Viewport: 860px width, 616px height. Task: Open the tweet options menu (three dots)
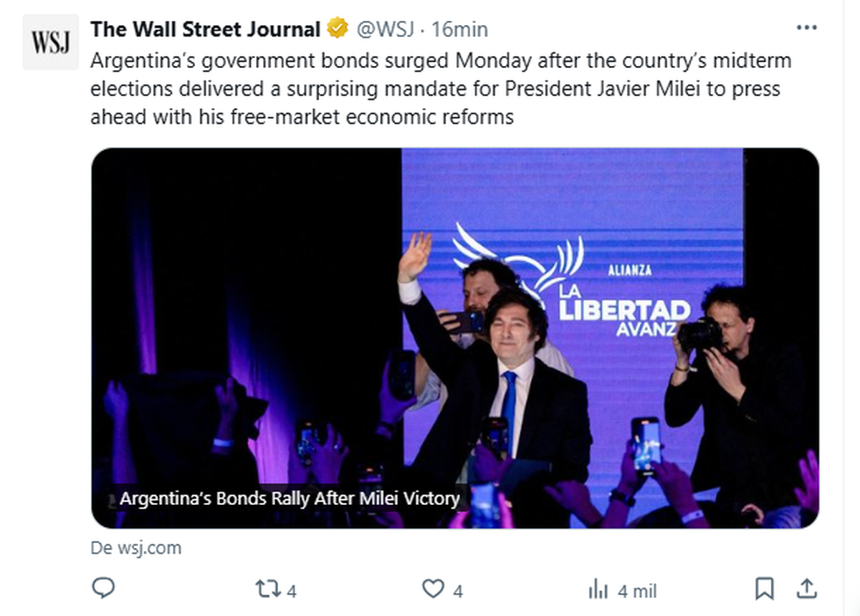click(x=807, y=27)
